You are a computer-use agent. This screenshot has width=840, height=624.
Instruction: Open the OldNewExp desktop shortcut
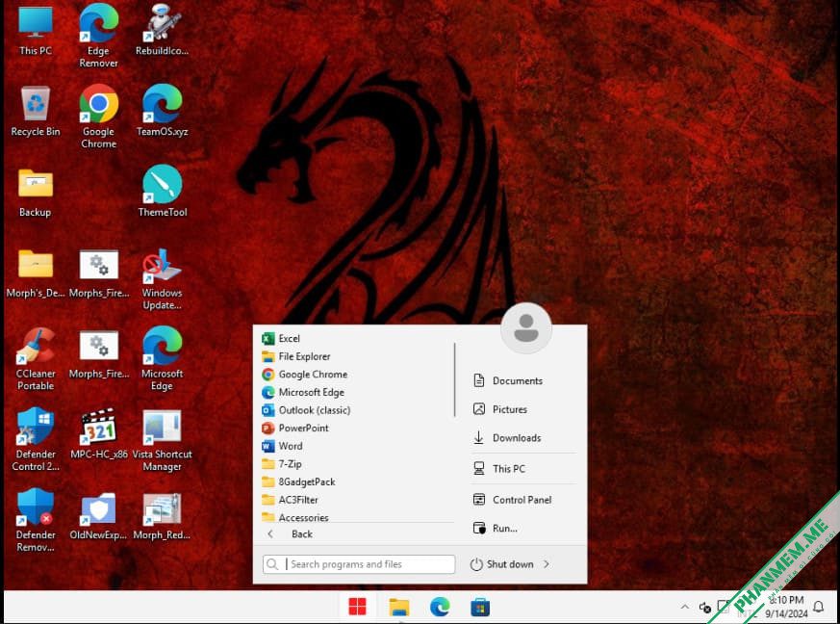tap(98, 516)
